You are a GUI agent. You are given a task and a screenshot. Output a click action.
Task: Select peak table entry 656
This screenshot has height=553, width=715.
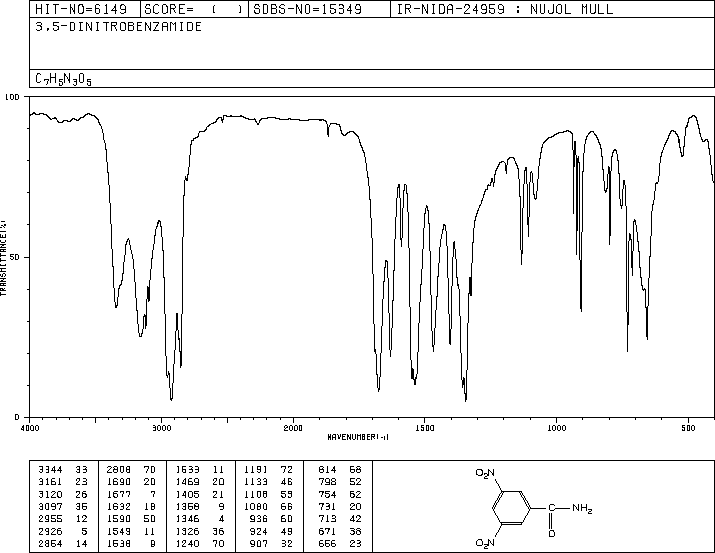click(327, 543)
